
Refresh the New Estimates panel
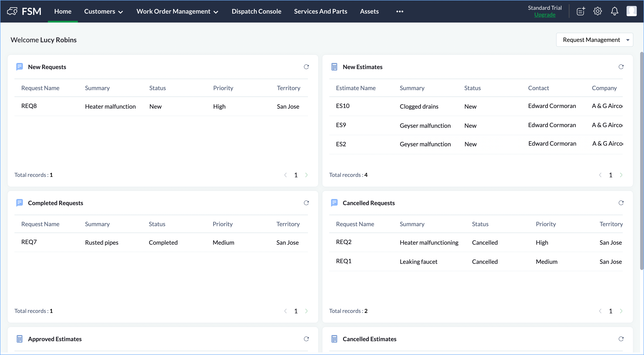tap(621, 67)
